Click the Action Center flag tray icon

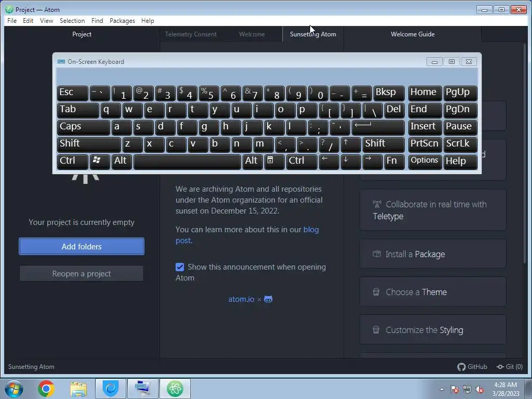(455, 389)
